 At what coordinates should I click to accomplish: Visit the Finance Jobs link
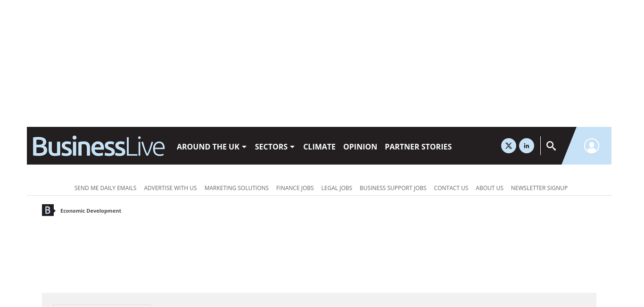[x=295, y=188]
